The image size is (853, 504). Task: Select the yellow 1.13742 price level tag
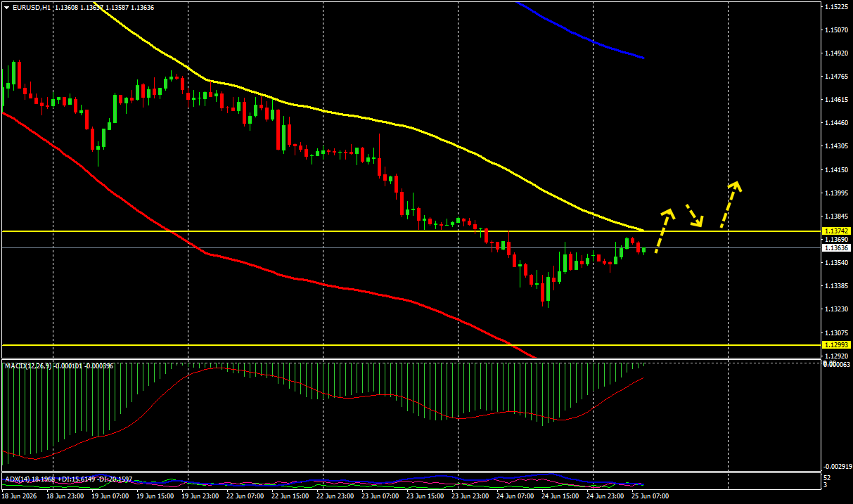click(837, 231)
